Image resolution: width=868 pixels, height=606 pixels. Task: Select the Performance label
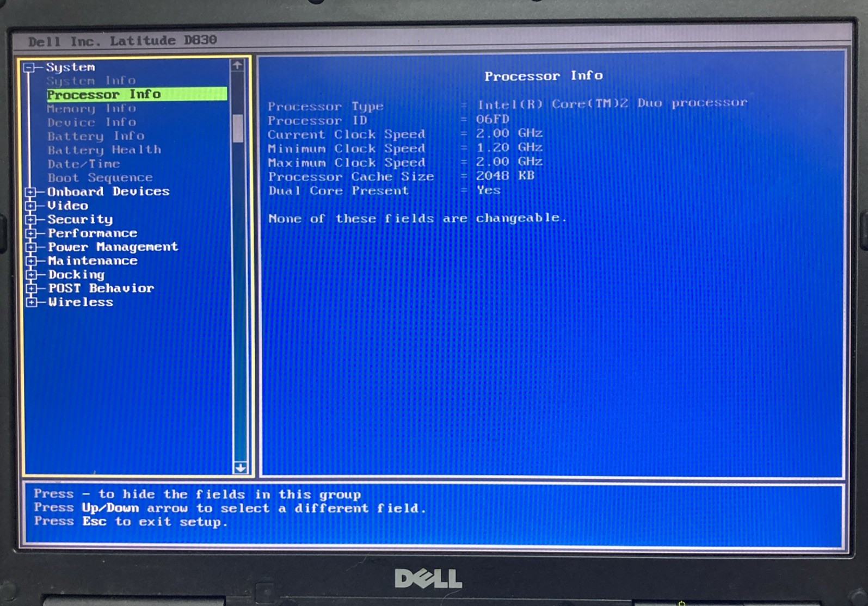93,233
